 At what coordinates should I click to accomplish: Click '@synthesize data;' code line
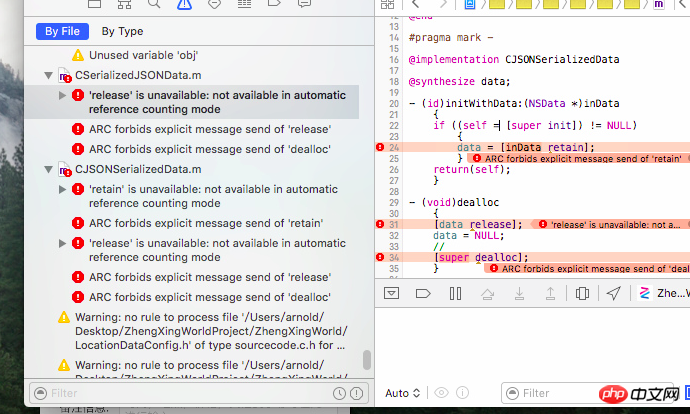[x=459, y=81]
